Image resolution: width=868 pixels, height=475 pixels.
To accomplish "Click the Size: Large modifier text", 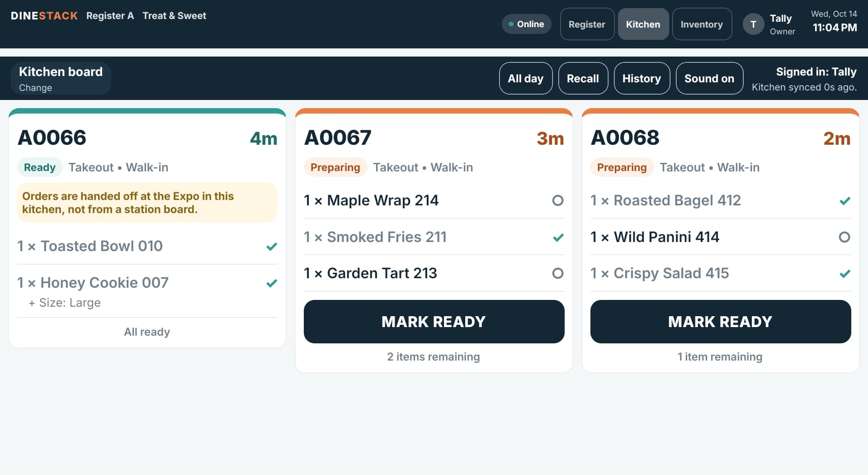I will point(65,303).
